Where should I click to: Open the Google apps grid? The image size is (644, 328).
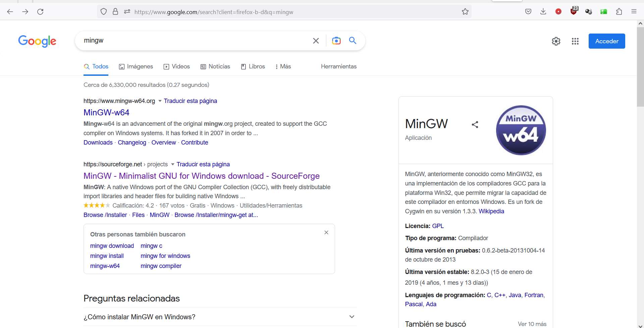point(575,41)
